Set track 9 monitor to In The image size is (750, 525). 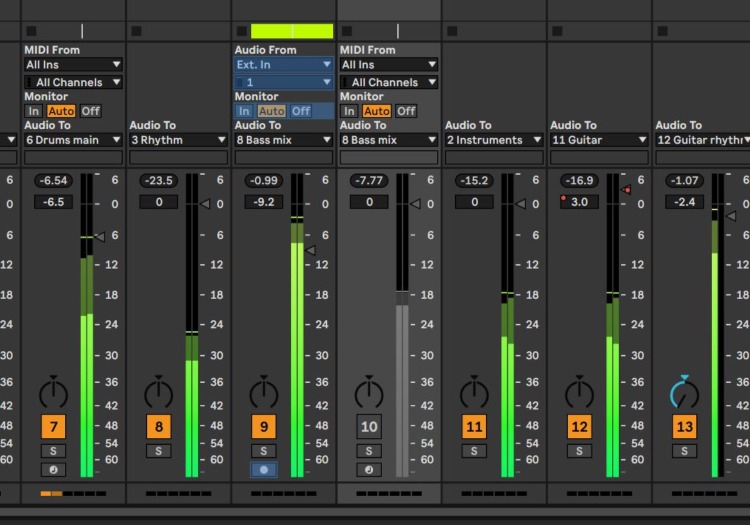(x=244, y=111)
